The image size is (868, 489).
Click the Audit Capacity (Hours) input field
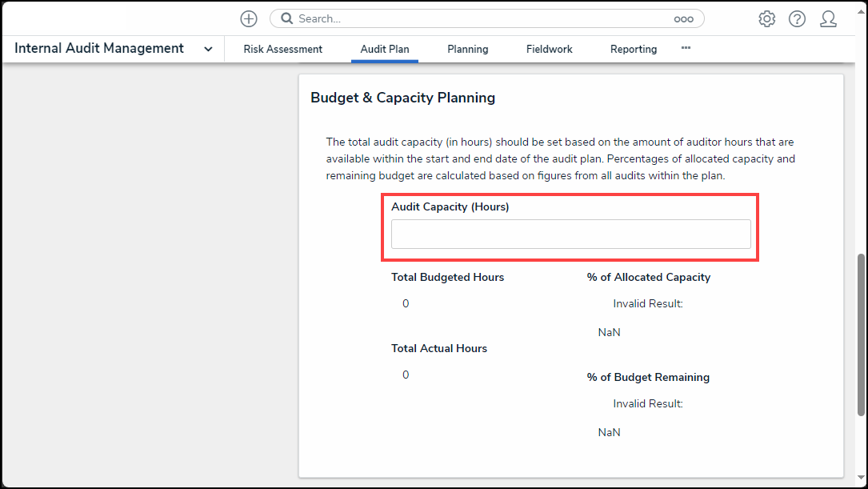[x=570, y=234]
